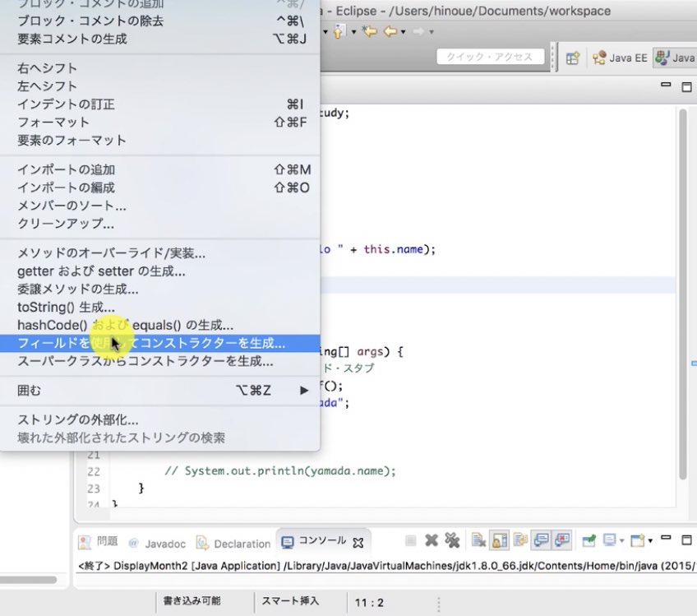
Task: Switch to the Java perspective
Action: [x=676, y=58]
